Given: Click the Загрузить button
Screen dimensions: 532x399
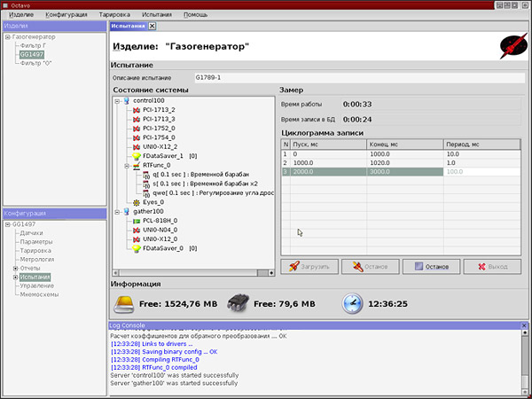Looking at the screenshot, I should [309, 267].
